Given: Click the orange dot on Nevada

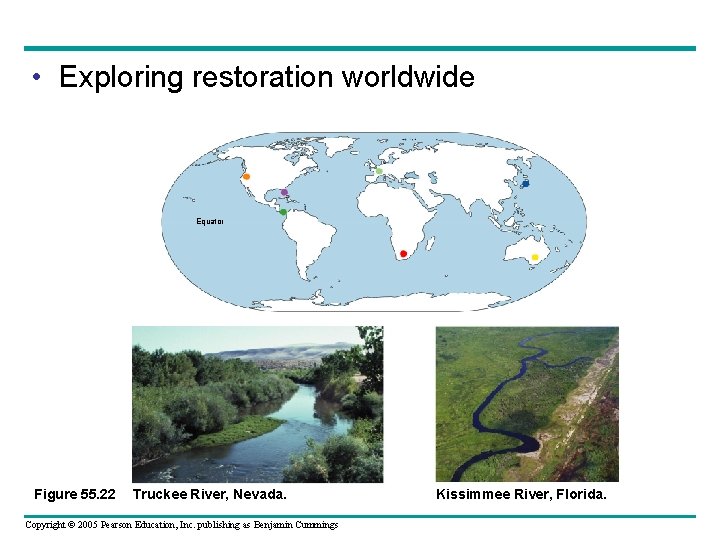Looking at the screenshot, I should pyautogui.click(x=246, y=176).
